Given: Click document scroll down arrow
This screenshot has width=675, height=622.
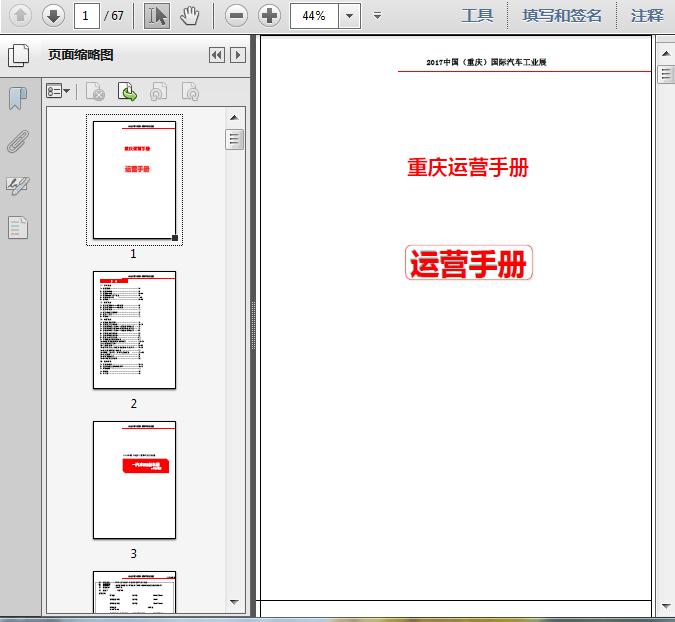Looking at the screenshot, I should [x=666, y=606].
